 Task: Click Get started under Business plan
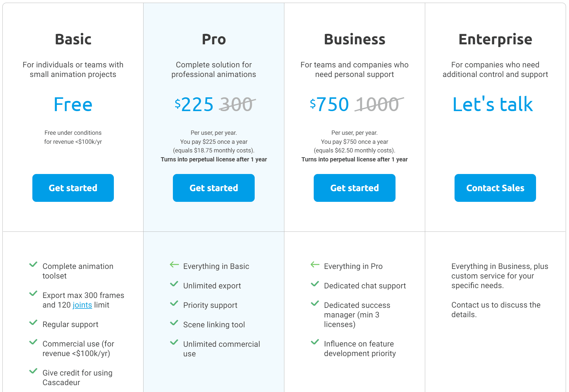[x=354, y=188]
